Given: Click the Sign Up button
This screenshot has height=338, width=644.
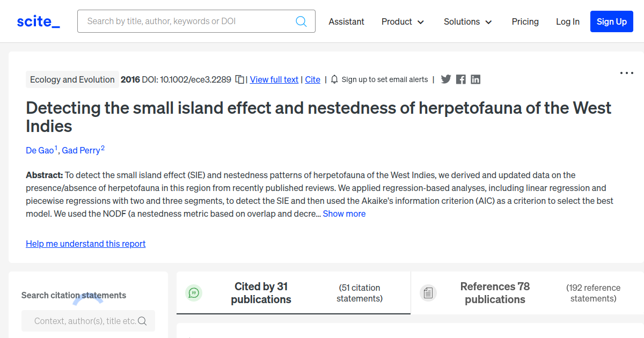Looking at the screenshot, I should pos(611,21).
